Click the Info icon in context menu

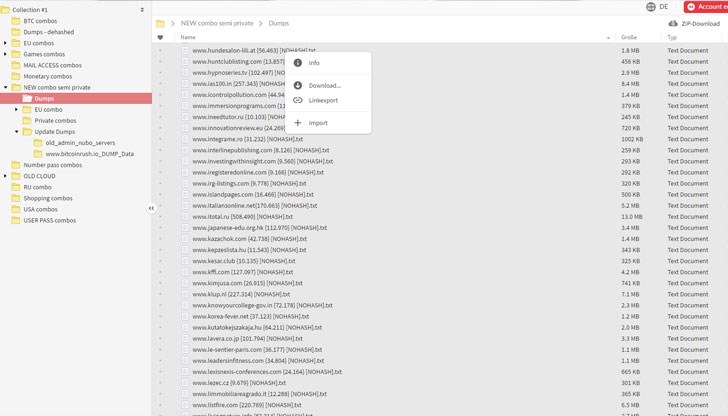(297, 63)
